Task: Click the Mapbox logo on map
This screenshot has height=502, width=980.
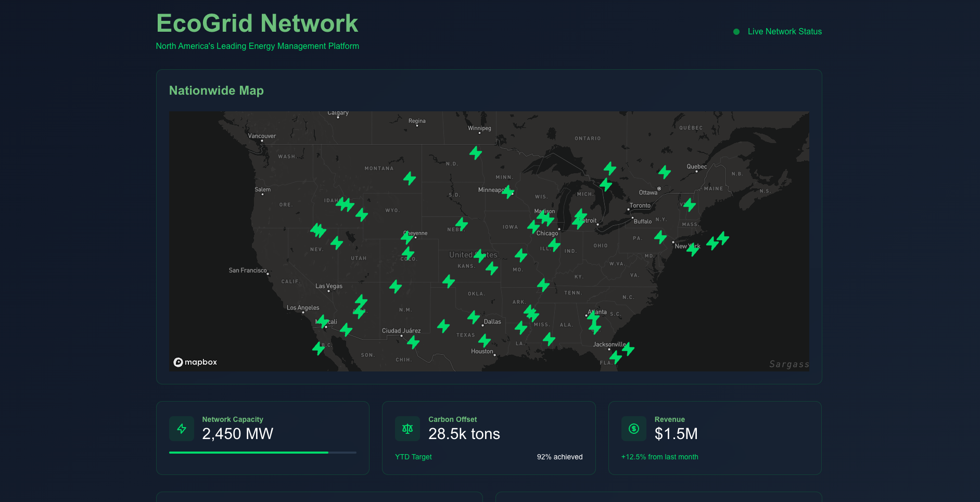Action: point(195,362)
